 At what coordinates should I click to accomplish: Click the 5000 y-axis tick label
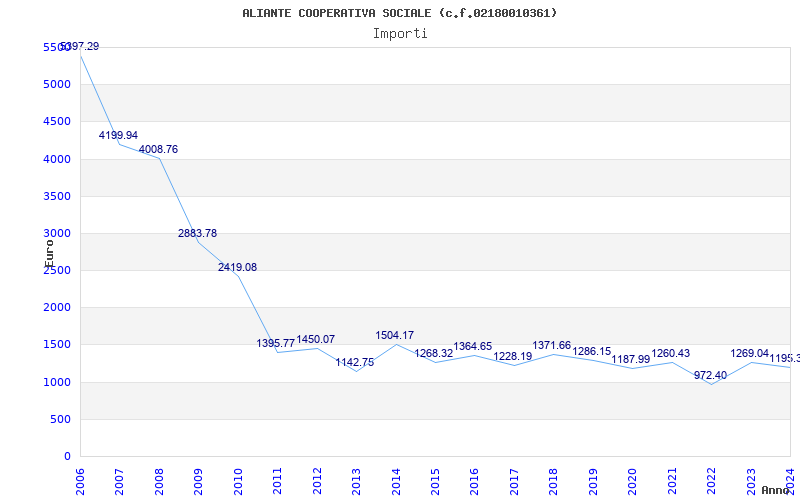point(57,84)
